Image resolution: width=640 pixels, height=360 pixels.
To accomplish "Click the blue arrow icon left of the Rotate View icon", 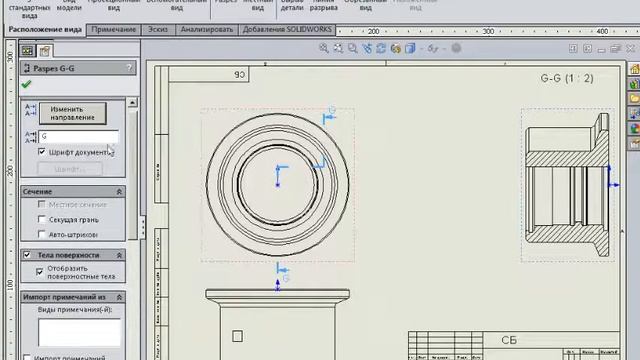I will 367,48.
